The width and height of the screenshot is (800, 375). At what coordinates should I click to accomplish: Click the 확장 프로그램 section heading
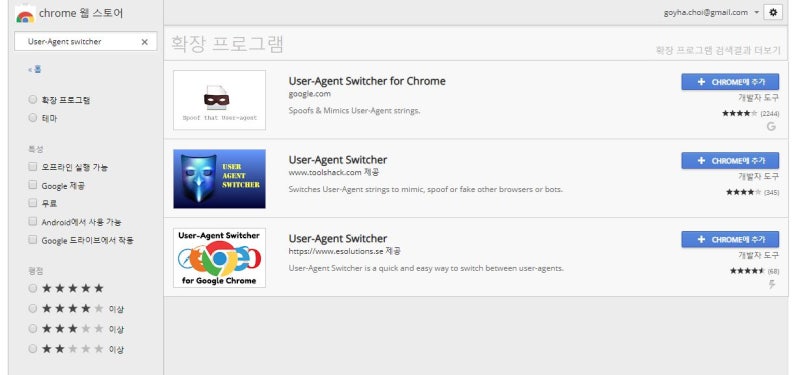click(227, 45)
